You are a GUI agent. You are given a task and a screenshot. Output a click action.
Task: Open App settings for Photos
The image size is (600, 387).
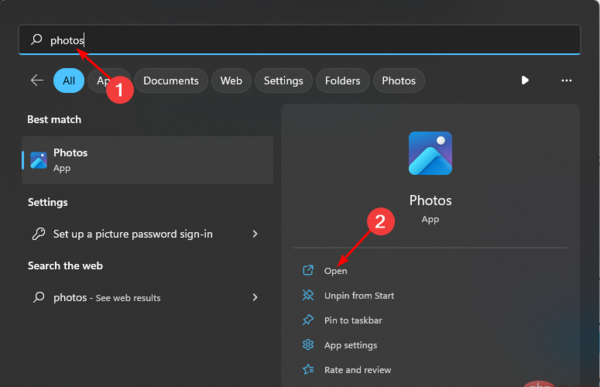(x=351, y=345)
